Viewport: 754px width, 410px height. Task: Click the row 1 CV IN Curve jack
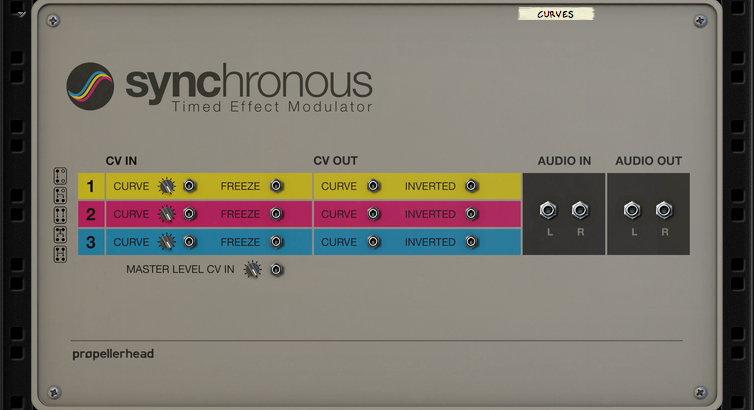tap(189, 186)
